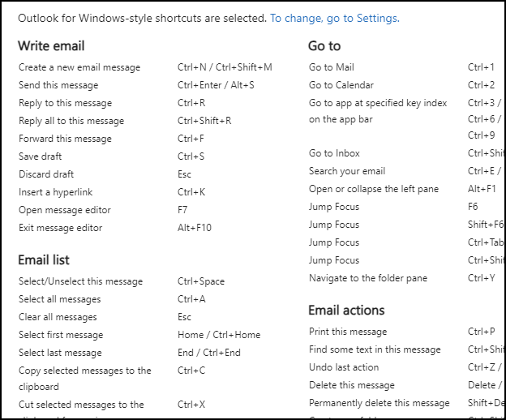
Task: Select the 'End / Ctrl+End' shortcut
Action: click(x=209, y=353)
